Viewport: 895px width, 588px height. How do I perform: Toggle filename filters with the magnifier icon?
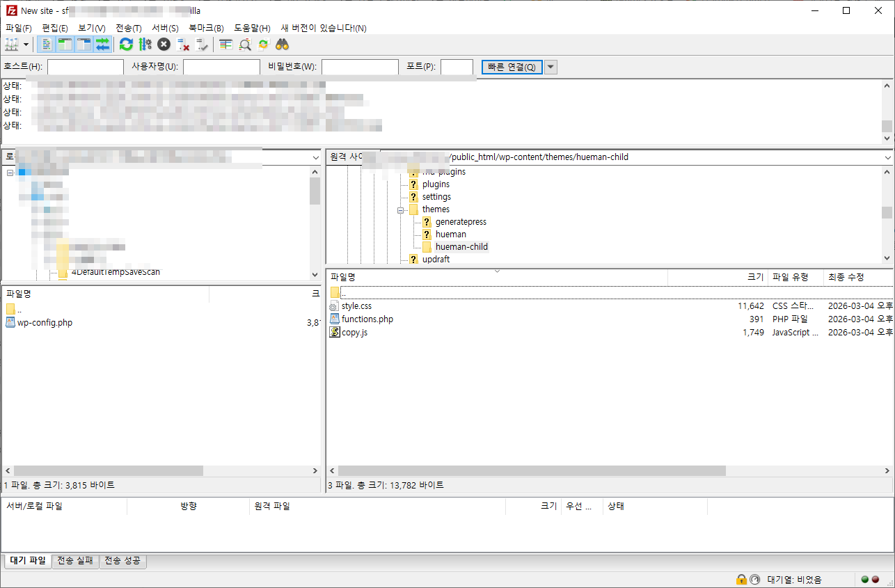coord(244,45)
